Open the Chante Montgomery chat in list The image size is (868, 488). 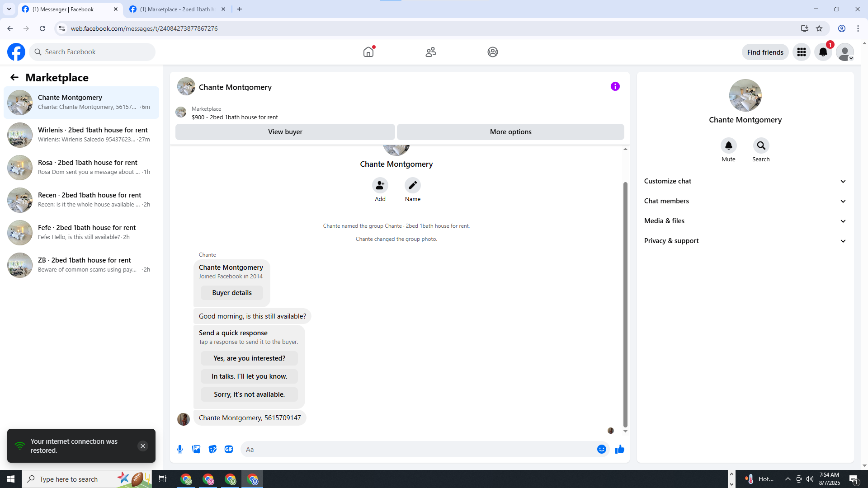(x=81, y=103)
